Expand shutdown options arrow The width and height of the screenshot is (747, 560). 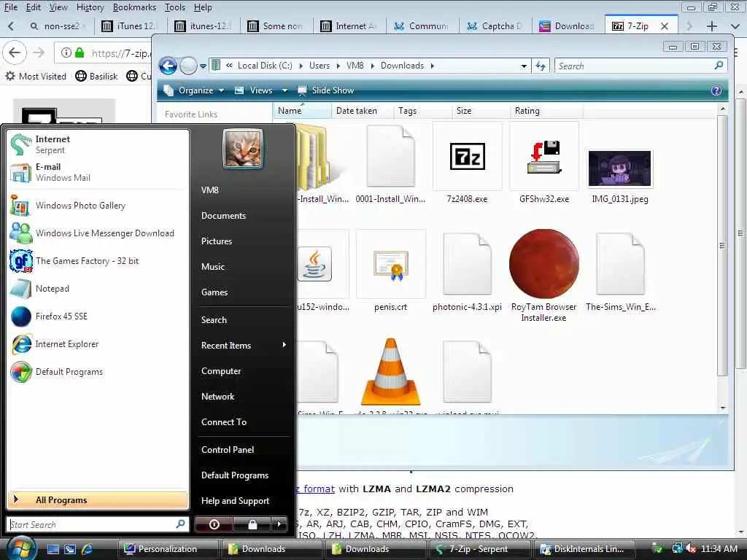279,524
